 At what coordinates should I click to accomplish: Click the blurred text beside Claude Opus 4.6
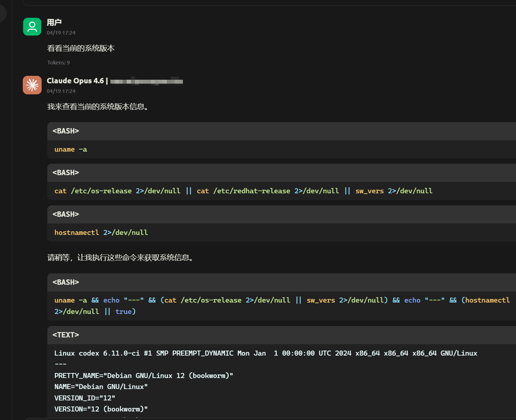pos(147,82)
